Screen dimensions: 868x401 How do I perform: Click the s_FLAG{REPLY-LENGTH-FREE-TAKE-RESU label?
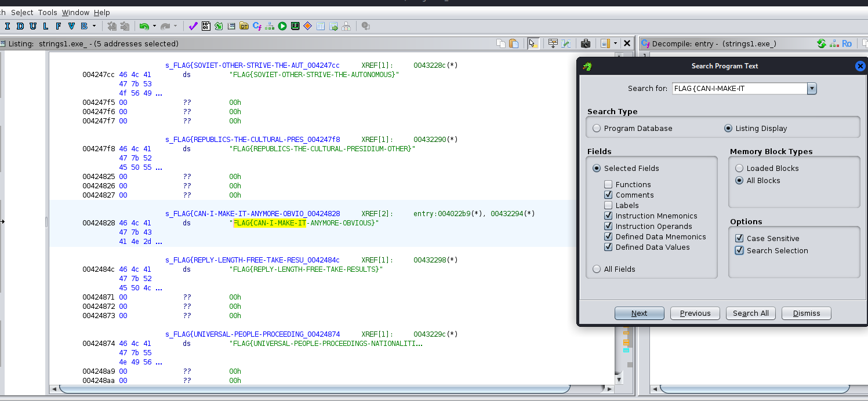252,260
